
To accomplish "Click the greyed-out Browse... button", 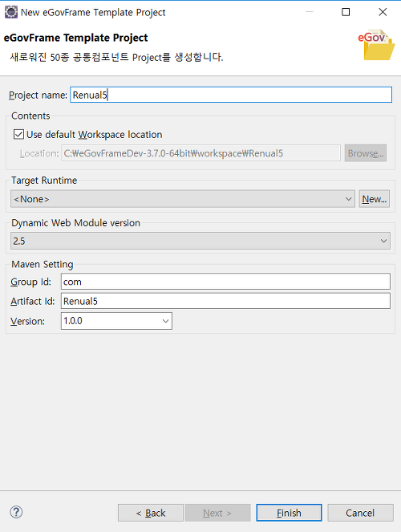I will click(x=366, y=153).
